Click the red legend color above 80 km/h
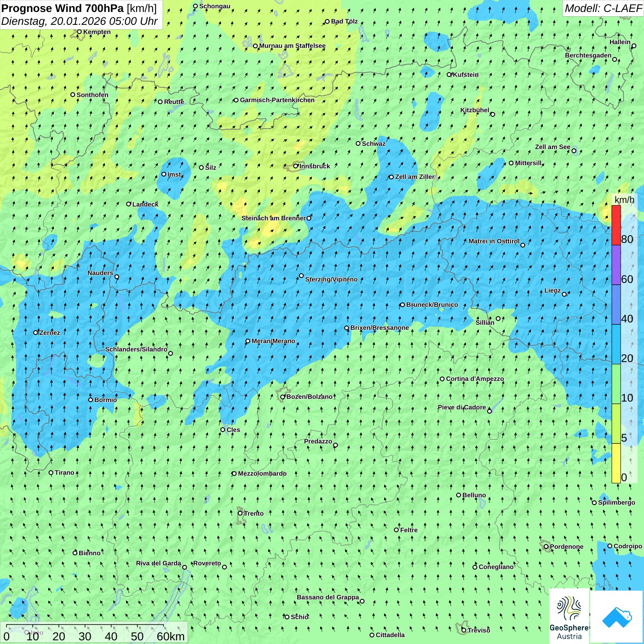Image resolution: width=644 pixels, height=644 pixels. [616, 225]
